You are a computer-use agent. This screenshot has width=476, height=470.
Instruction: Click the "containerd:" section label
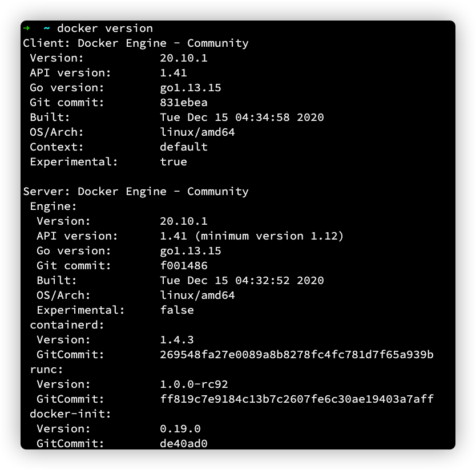pos(67,325)
